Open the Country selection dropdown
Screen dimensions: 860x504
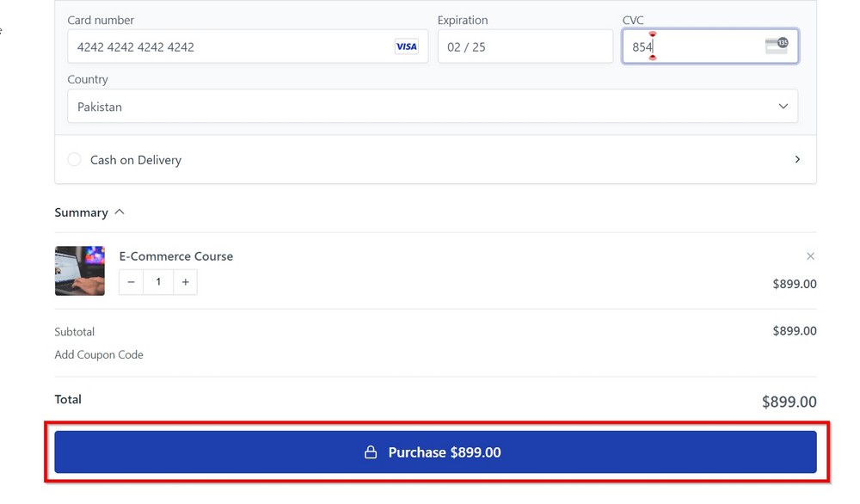click(430, 106)
